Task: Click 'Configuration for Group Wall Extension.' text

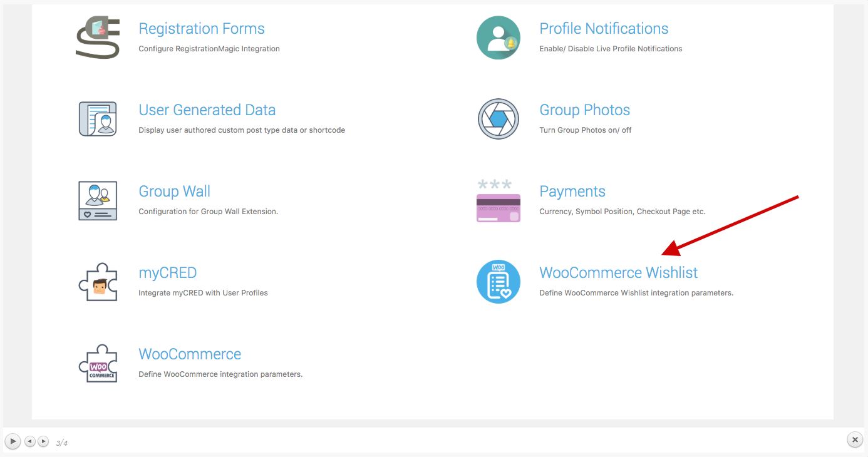Action: click(209, 212)
